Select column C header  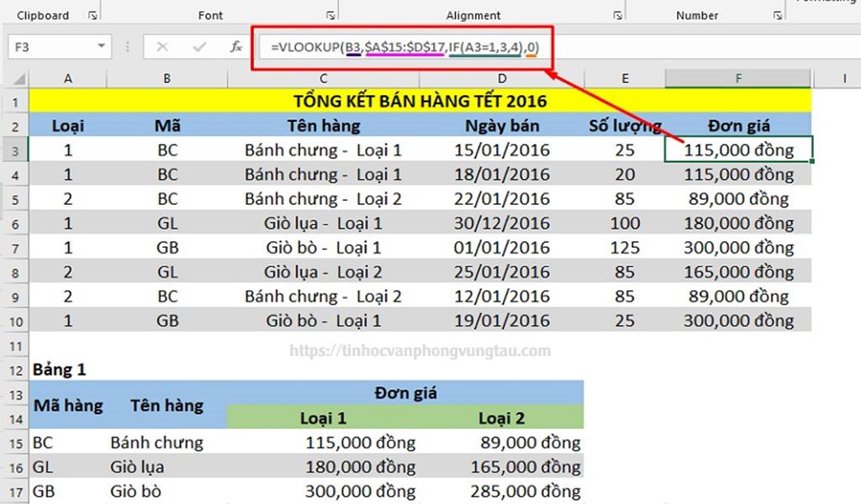(x=324, y=79)
